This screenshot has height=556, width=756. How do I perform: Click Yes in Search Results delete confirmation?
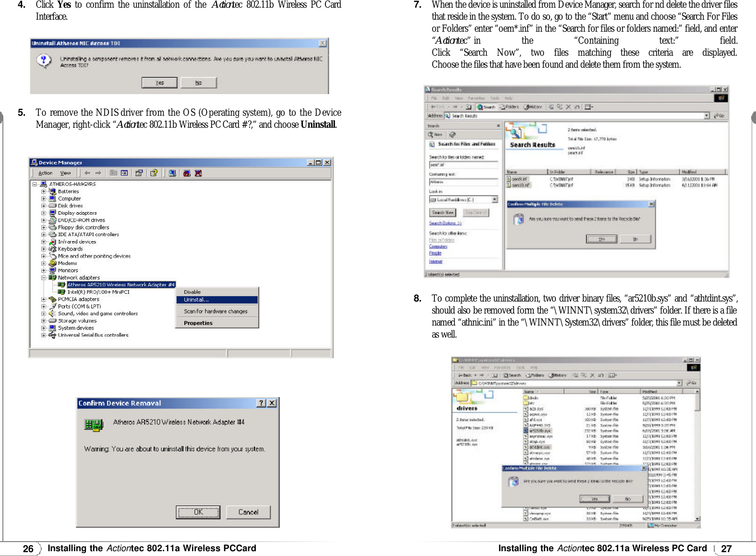[601, 239]
